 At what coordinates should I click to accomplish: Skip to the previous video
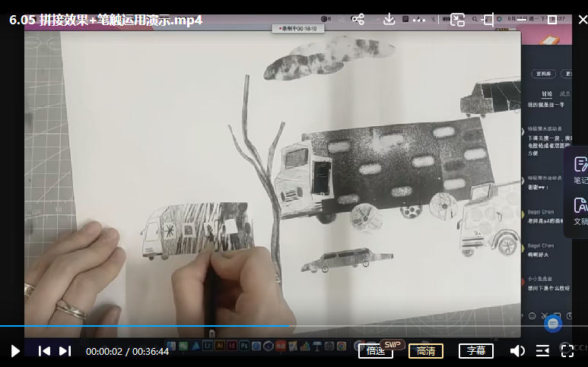pyautogui.click(x=44, y=351)
